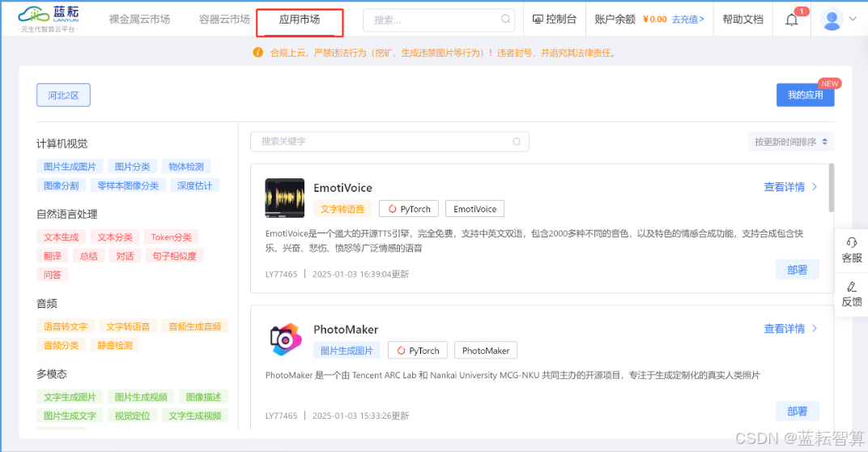Select the 静音检测 filter tag
The width and height of the screenshot is (868, 452).
coord(115,345)
